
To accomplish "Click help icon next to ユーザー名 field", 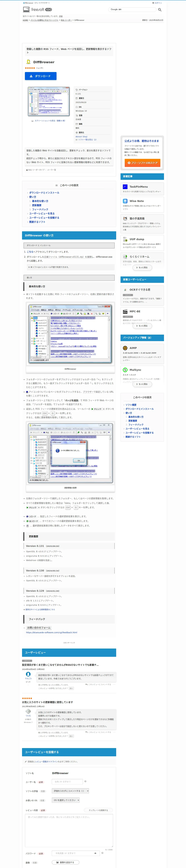I will point(85,781).
